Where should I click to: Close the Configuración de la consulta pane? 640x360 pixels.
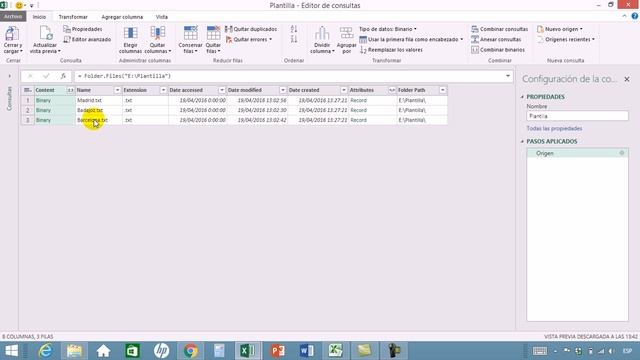pyautogui.click(x=627, y=79)
